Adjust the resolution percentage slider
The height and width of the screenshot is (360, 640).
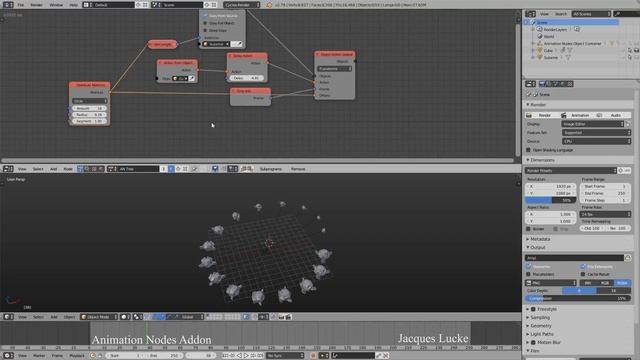click(550, 200)
